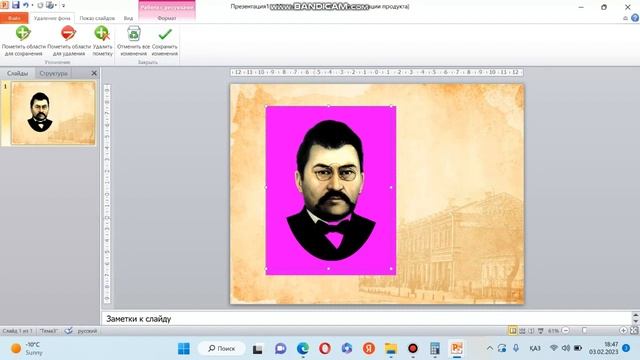
Task: Open the Windows Start menu
Action: pyautogui.click(x=184, y=349)
